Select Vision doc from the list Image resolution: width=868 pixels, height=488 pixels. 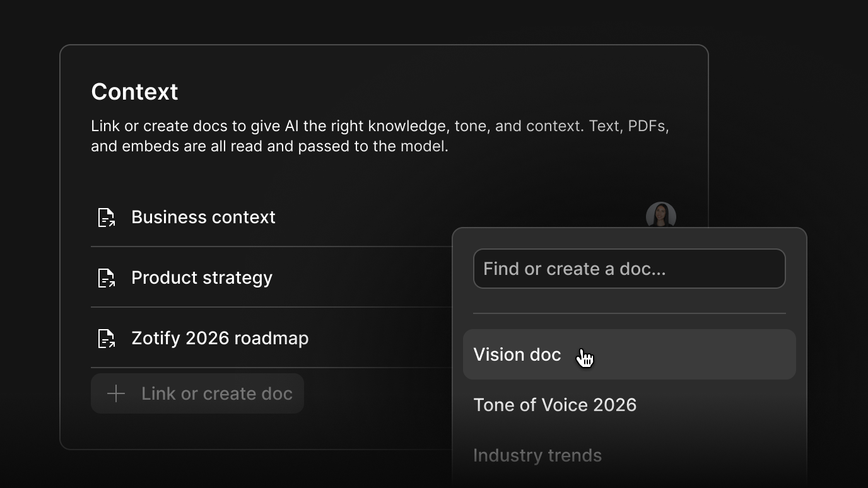pos(630,354)
